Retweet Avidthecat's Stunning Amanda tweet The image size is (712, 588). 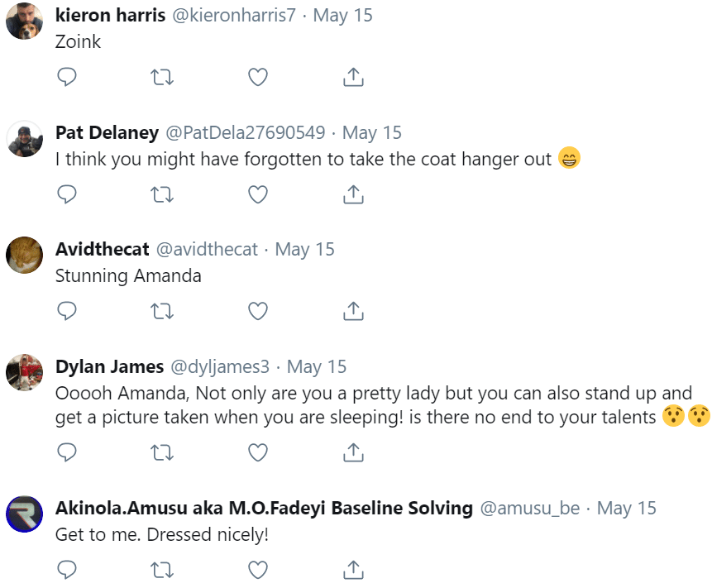coord(162,312)
